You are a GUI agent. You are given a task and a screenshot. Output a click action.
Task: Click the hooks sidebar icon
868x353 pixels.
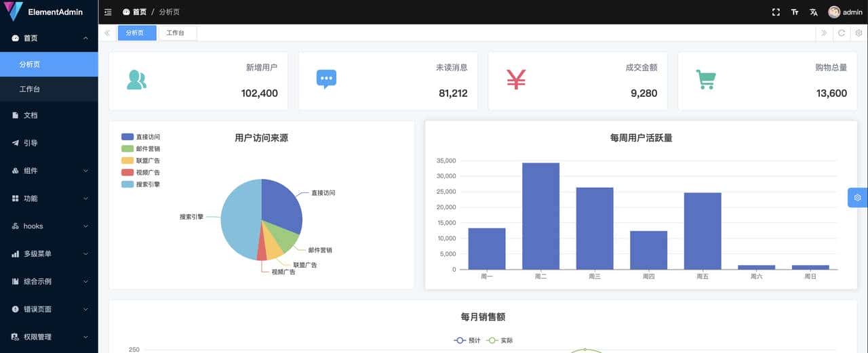point(16,226)
